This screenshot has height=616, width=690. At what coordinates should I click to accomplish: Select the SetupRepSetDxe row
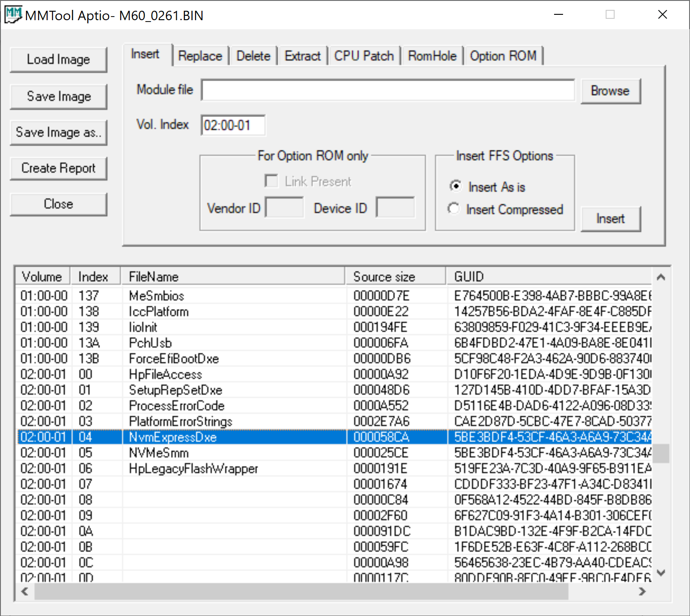(334, 390)
